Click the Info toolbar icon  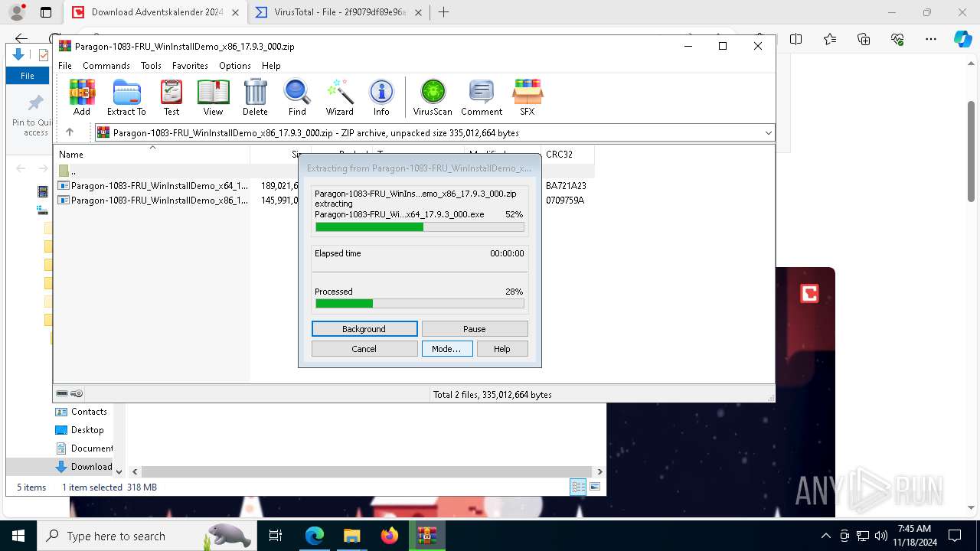[381, 97]
